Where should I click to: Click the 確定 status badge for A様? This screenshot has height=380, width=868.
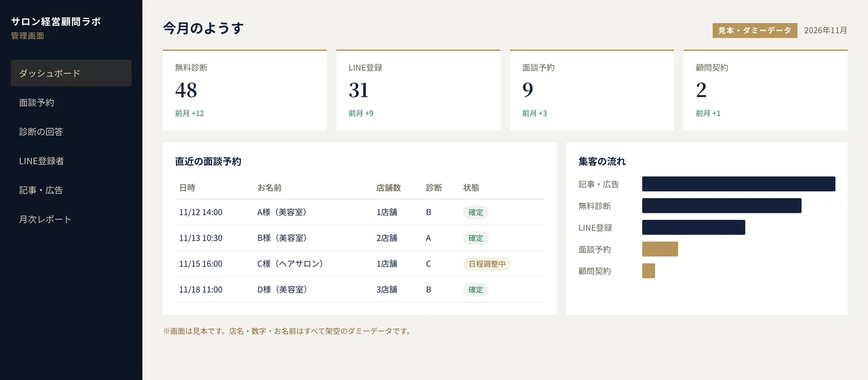tap(476, 212)
